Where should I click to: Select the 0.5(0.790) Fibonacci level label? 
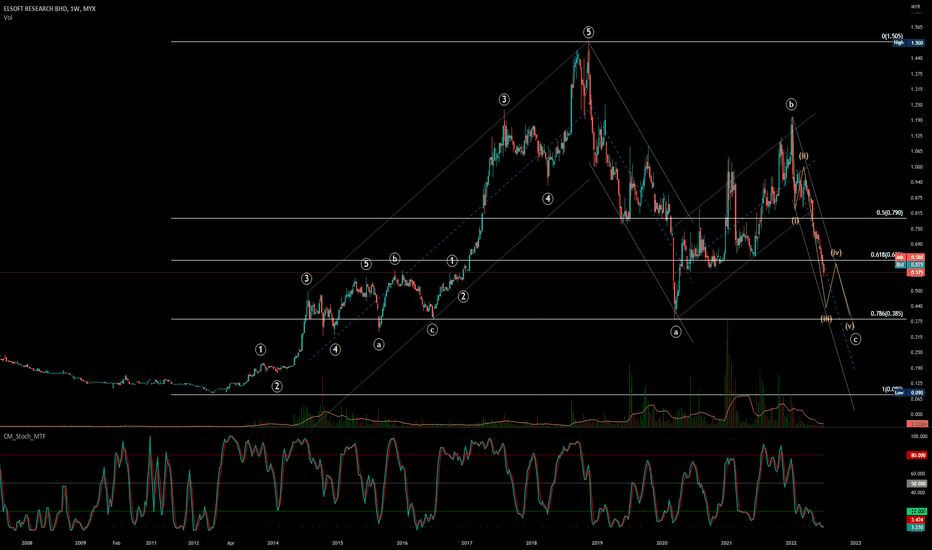pos(889,213)
